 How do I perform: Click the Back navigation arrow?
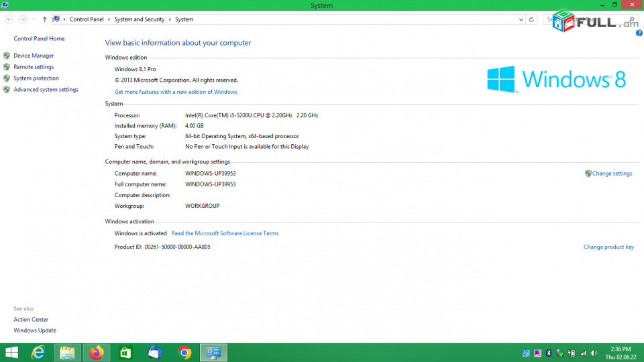pyautogui.click(x=9, y=19)
